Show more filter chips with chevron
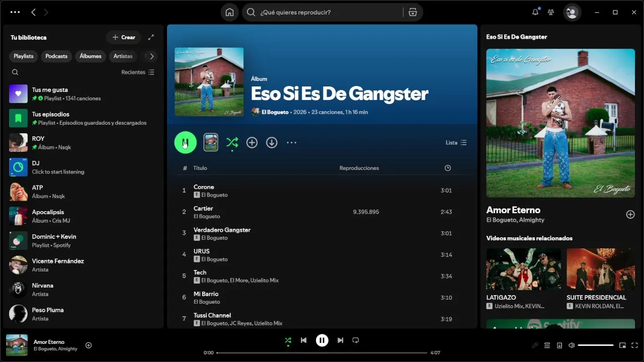Image resolution: width=644 pixels, height=362 pixels. pos(151,56)
